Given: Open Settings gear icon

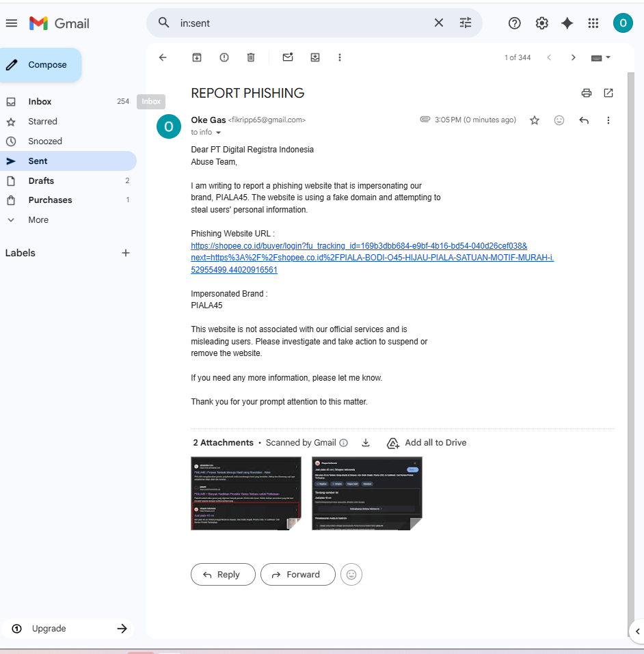Looking at the screenshot, I should pyautogui.click(x=541, y=23).
